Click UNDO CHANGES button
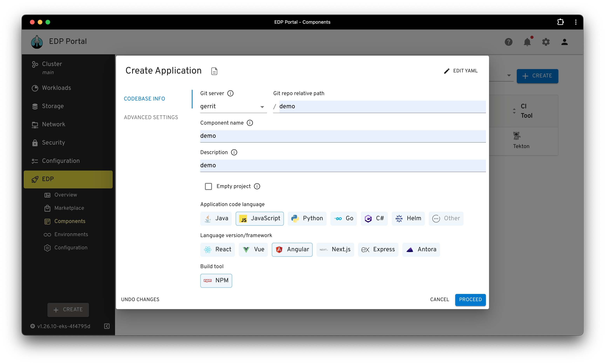The height and width of the screenshot is (364, 605). [x=140, y=299]
